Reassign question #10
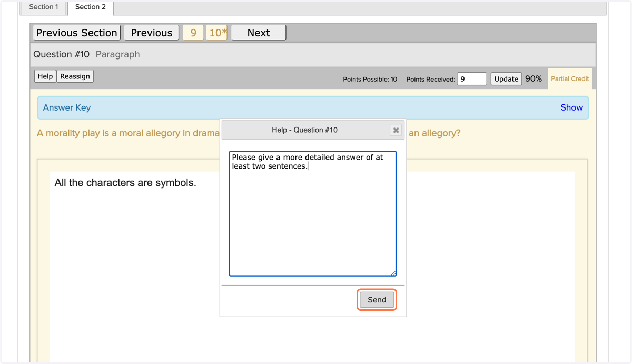This screenshot has width=632, height=364. [75, 76]
